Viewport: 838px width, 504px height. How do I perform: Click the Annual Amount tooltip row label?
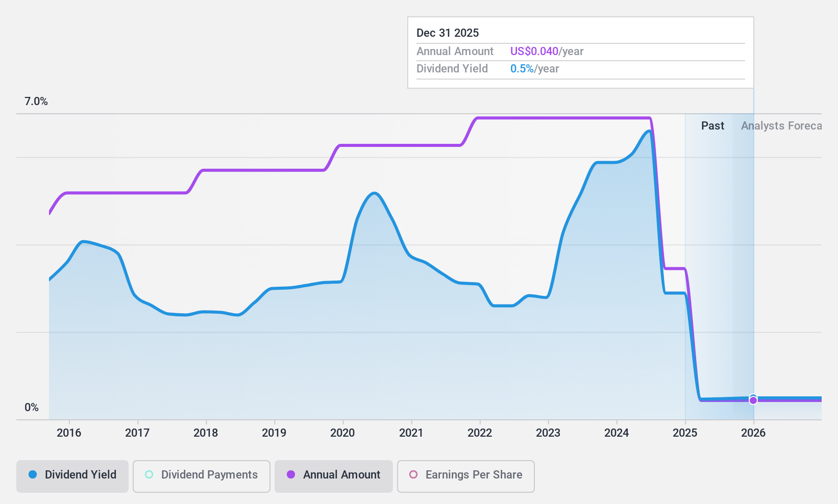[455, 51]
